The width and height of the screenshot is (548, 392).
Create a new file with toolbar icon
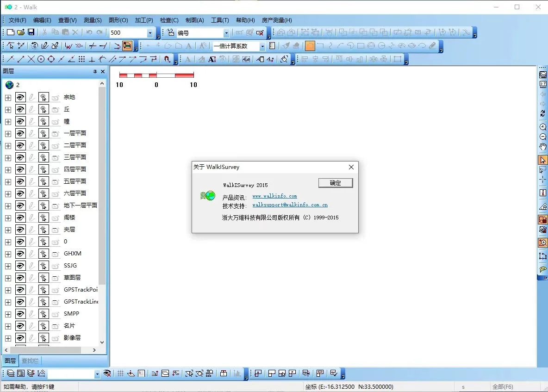click(x=11, y=32)
